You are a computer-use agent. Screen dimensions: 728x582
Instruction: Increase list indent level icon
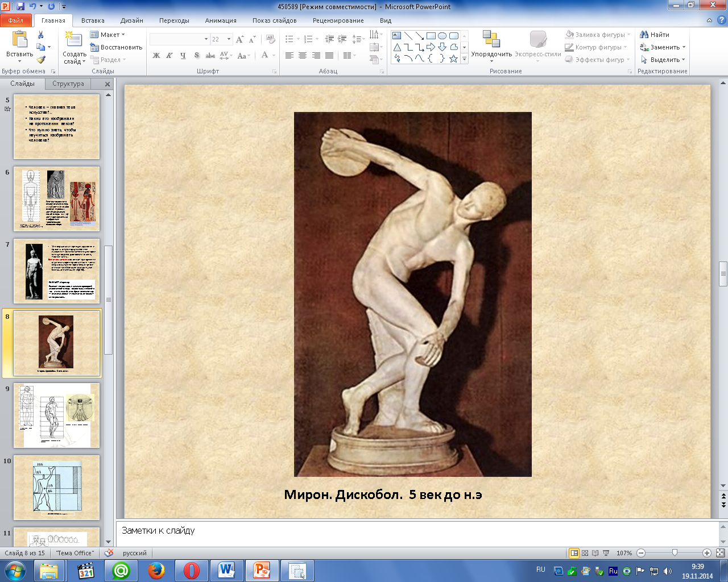(342, 39)
